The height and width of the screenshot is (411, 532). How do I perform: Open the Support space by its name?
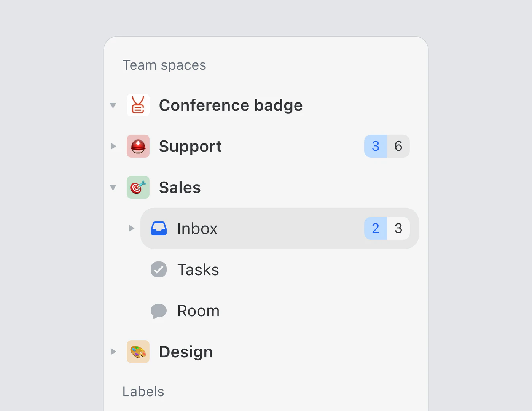coord(190,146)
